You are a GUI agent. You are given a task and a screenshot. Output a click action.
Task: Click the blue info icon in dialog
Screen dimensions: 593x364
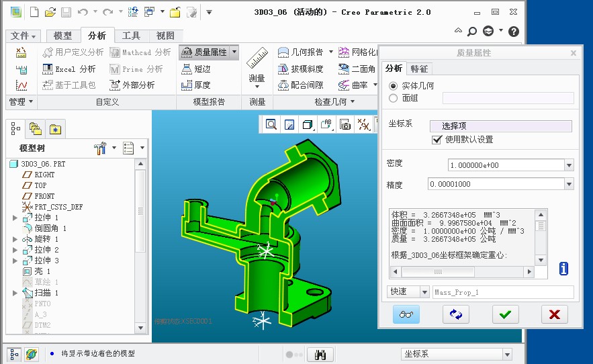tap(563, 269)
